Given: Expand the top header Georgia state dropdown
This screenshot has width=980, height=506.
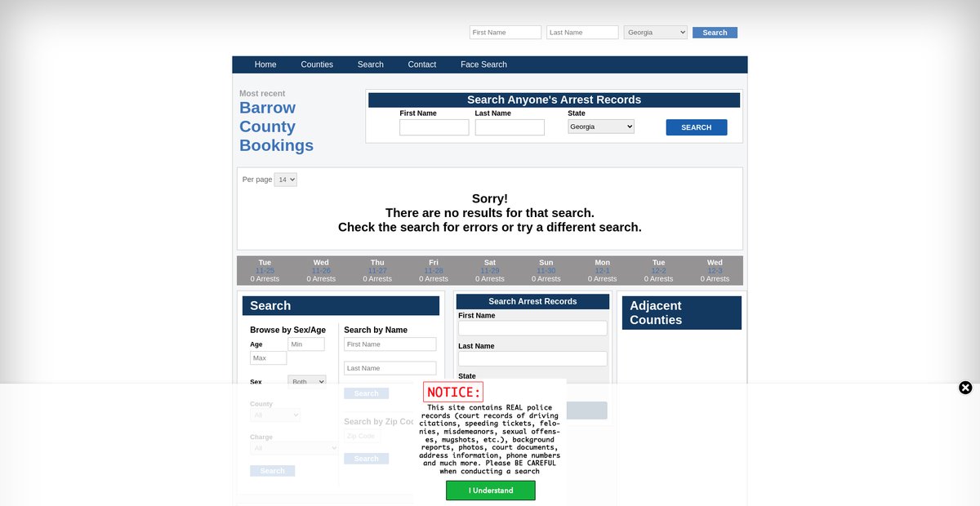Looking at the screenshot, I should [655, 33].
